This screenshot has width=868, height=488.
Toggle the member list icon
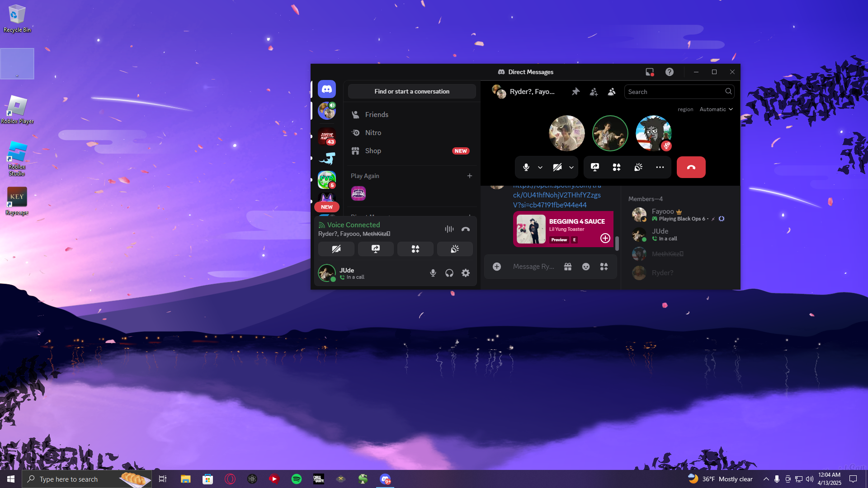tap(612, 92)
